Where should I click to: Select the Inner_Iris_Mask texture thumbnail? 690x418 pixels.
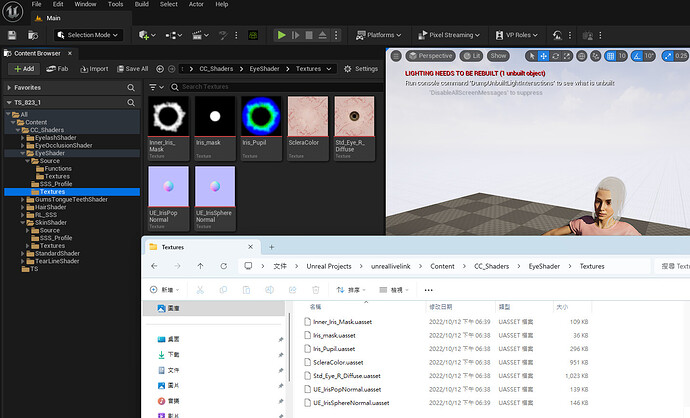[x=169, y=116]
